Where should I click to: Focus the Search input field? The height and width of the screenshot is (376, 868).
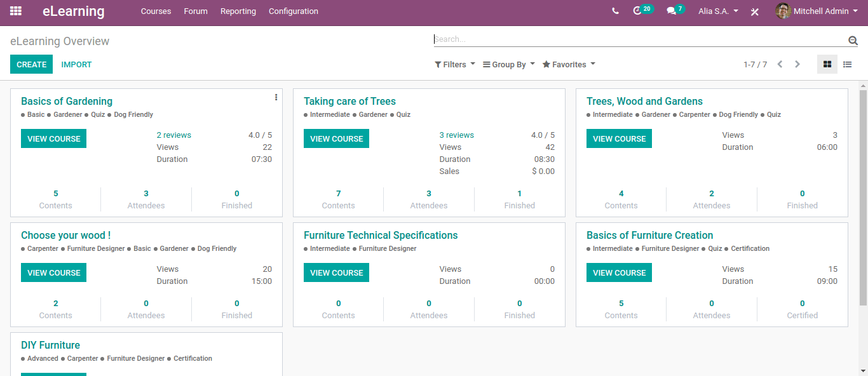tap(640, 39)
